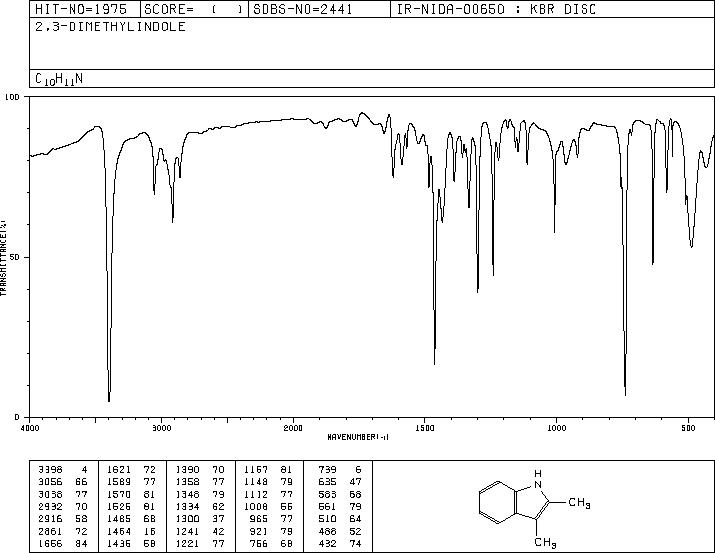Select the SCORE= field in header

[x=194, y=9]
